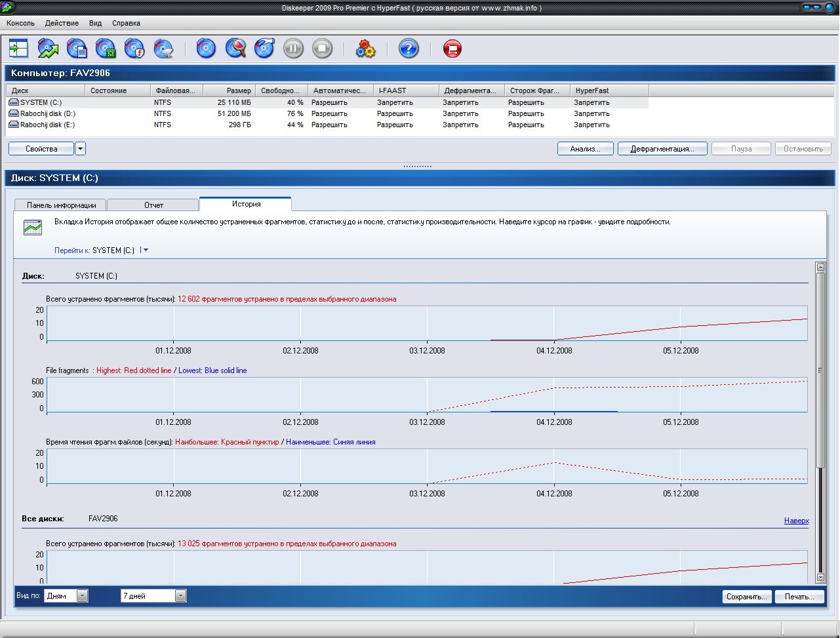Click the plain blue disc toolbar icon

click(206, 49)
